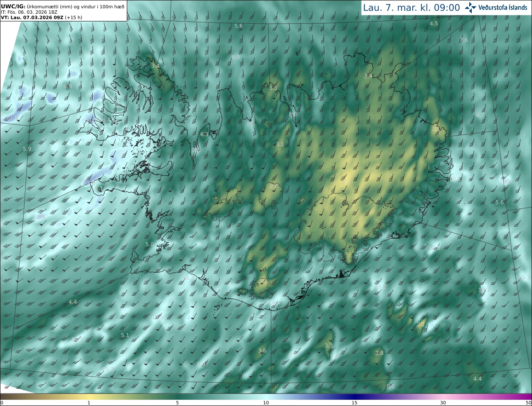Screen dimensions: 532x406
Task: Click the 8.0 value on the map
Action: click(293, 115)
